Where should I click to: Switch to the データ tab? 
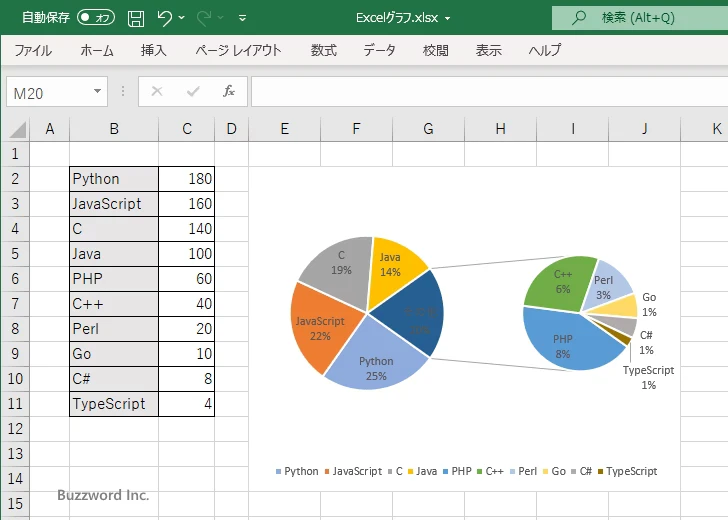(x=379, y=50)
